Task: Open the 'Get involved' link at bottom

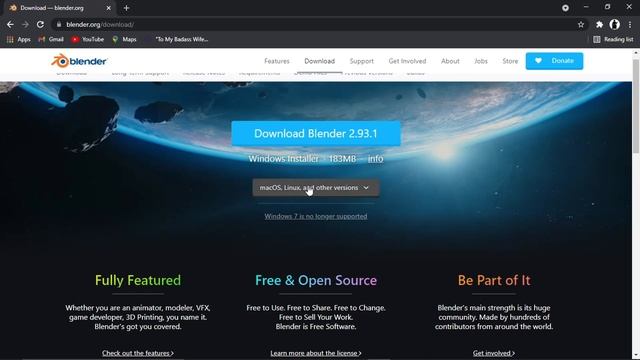Action: coord(494,353)
